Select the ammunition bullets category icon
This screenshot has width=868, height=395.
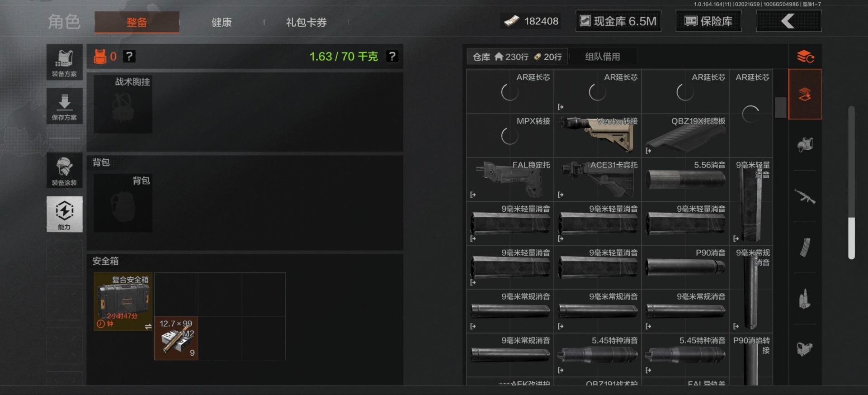click(805, 299)
